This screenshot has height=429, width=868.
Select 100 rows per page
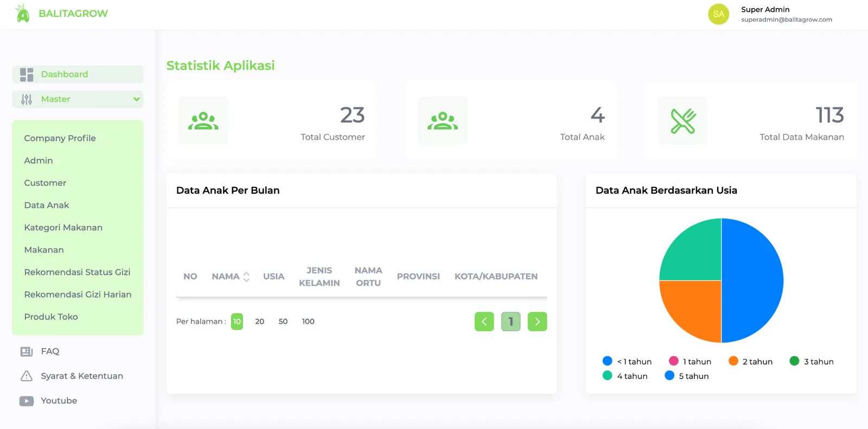point(308,321)
